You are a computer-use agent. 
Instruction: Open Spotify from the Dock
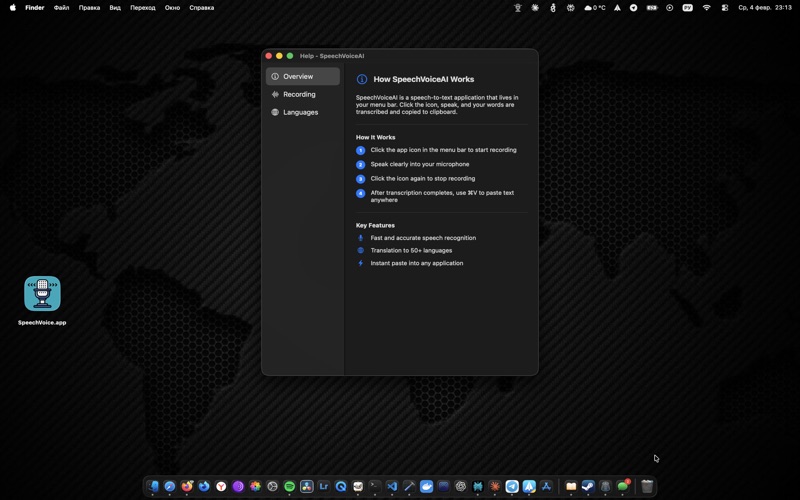(x=289, y=486)
